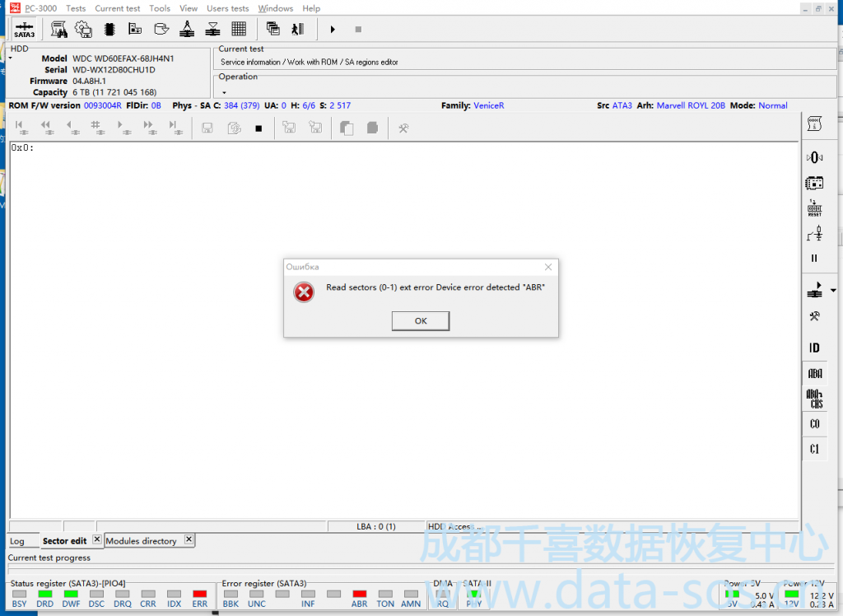Image resolution: width=843 pixels, height=616 pixels.
Task: Jump to first sector navigation icon
Action: click(x=19, y=128)
